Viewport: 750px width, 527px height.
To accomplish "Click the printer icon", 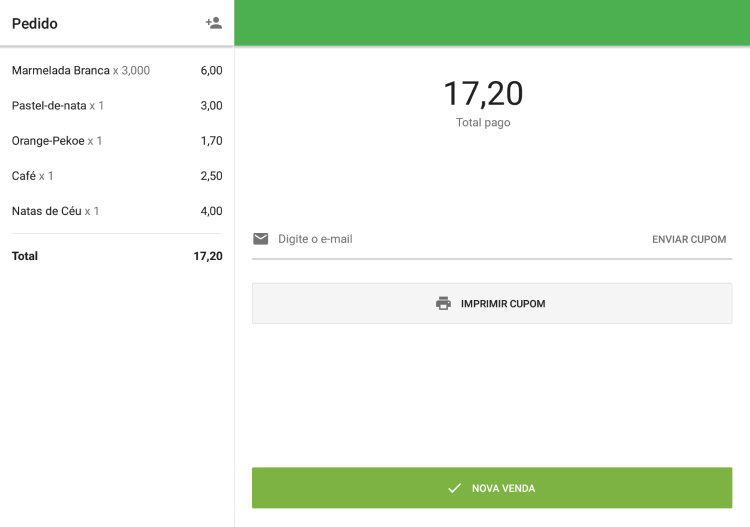I will pyautogui.click(x=444, y=303).
